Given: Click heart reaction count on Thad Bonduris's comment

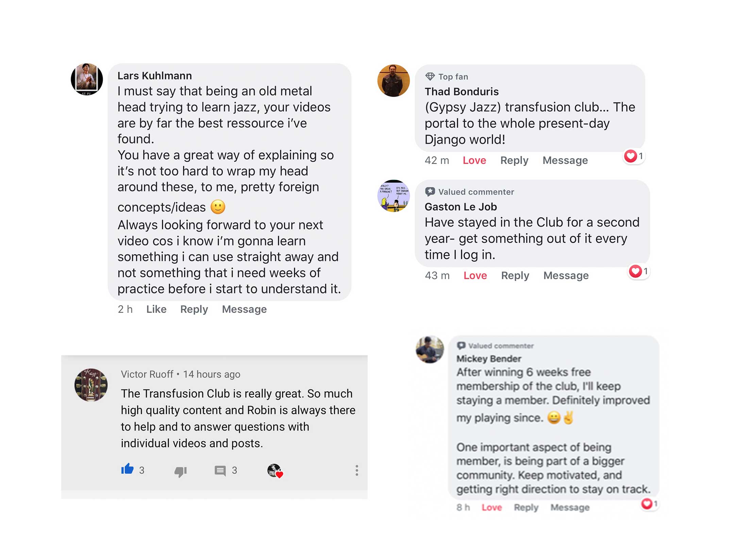Looking at the screenshot, I should [634, 157].
